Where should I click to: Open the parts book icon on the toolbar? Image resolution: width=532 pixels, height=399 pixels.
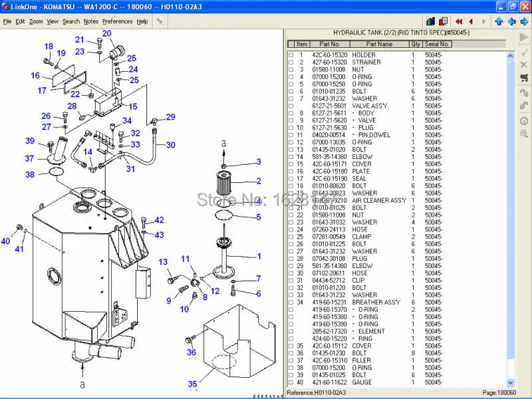click(431, 21)
